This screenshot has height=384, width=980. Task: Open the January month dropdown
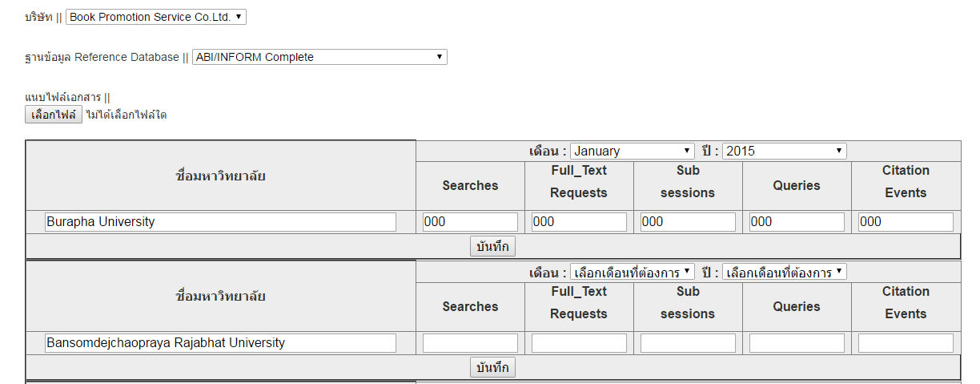[633, 151]
